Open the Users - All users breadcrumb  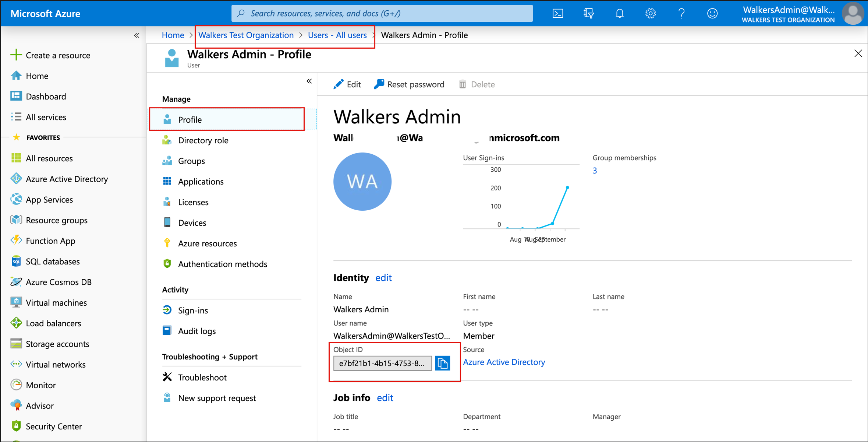337,35
